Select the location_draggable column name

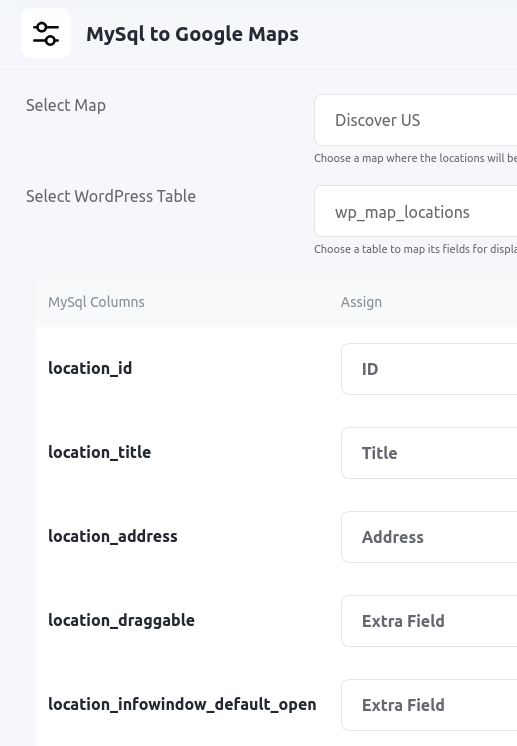click(121, 620)
